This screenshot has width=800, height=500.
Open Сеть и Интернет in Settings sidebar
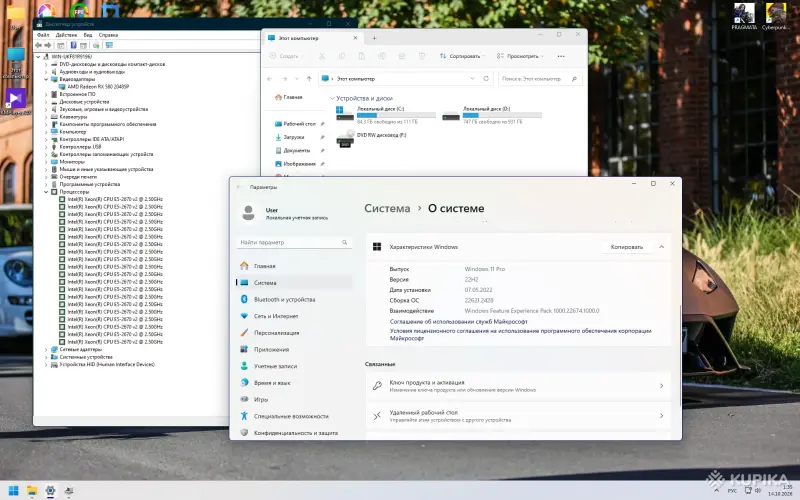294,316
